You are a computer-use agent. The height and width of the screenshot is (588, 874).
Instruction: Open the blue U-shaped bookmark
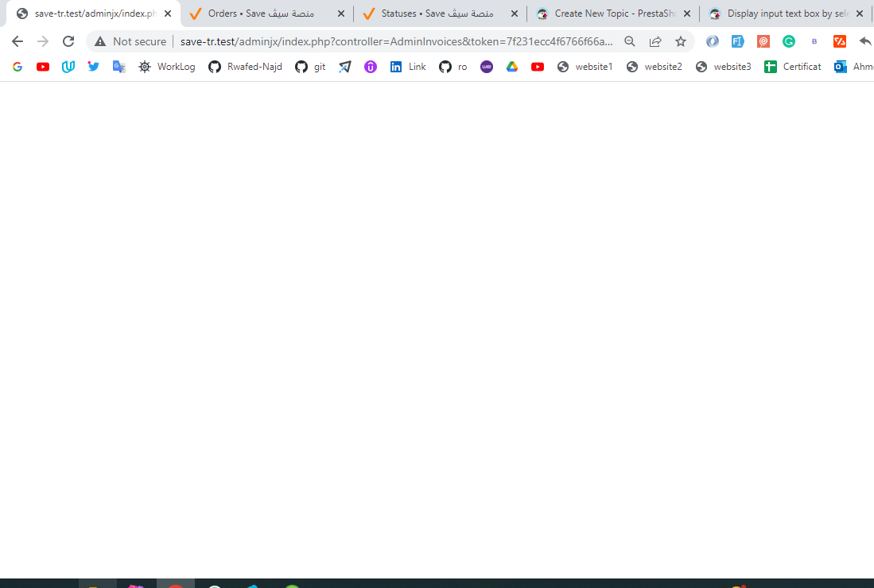68,67
